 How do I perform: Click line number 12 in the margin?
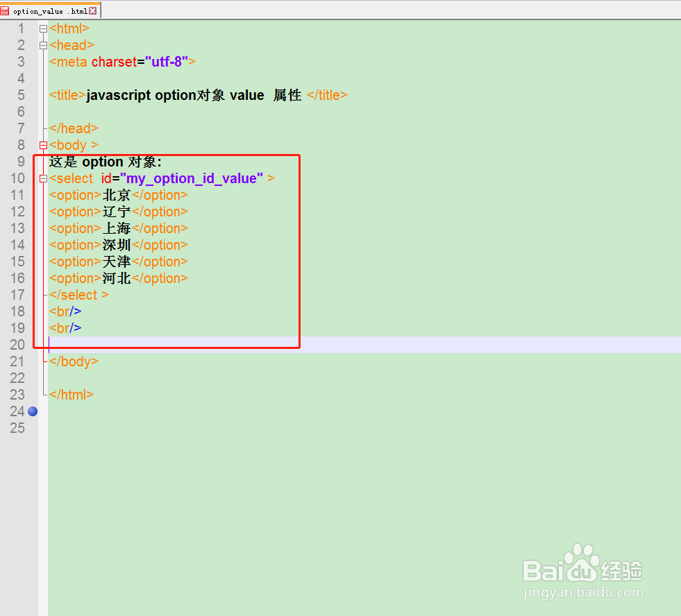(17, 212)
